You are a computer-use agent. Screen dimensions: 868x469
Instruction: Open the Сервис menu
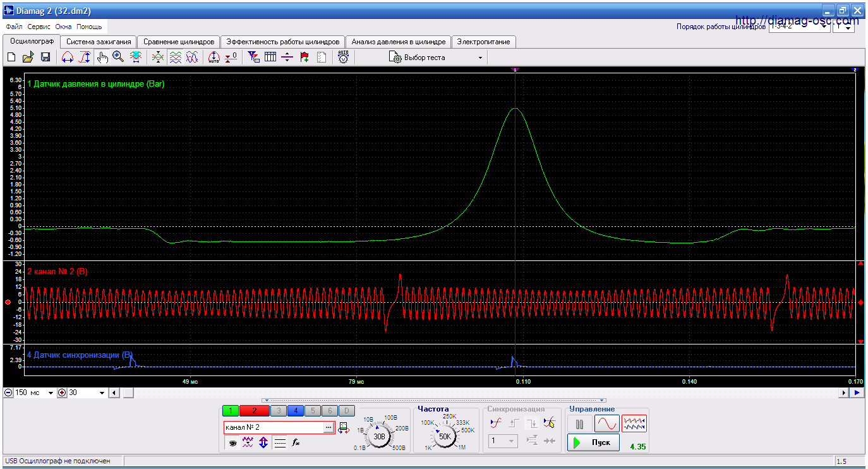pyautogui.click(x=39, y=27)
